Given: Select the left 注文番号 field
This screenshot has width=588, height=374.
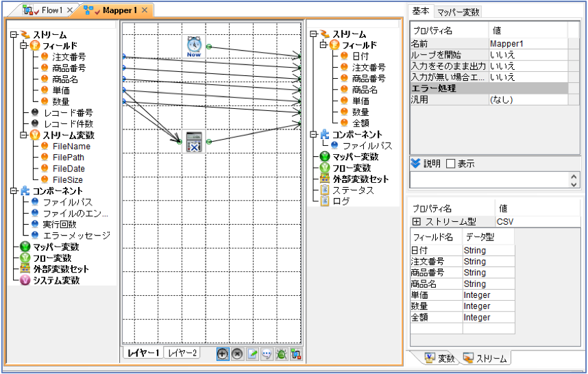Looking at the screenshot, I should pos(69,57).
